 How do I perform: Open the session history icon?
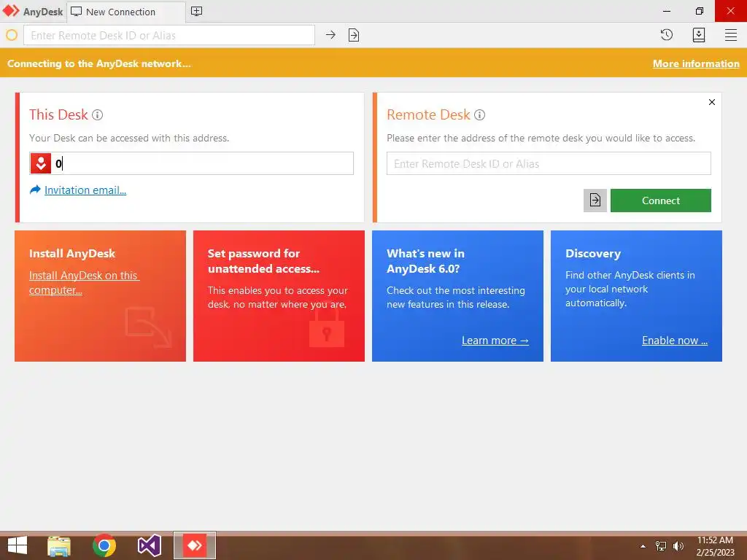(x=667, y=34)
